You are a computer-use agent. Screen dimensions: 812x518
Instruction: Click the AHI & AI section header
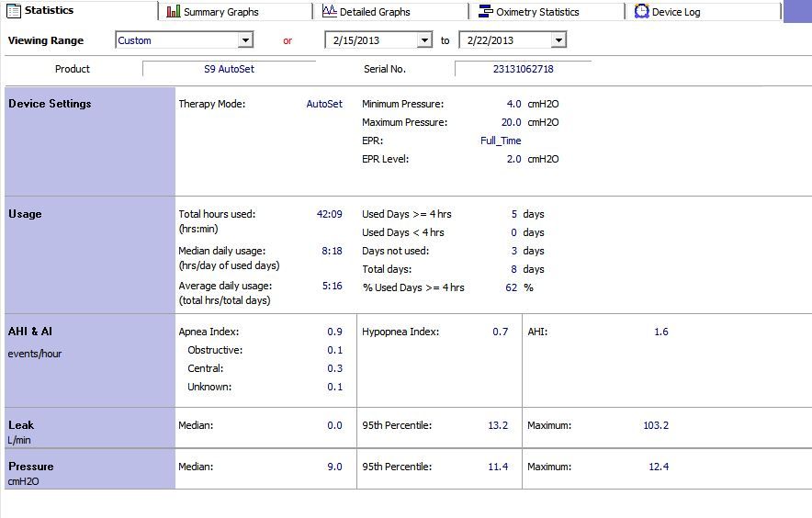pyautogui.click(x=30, y=332)
